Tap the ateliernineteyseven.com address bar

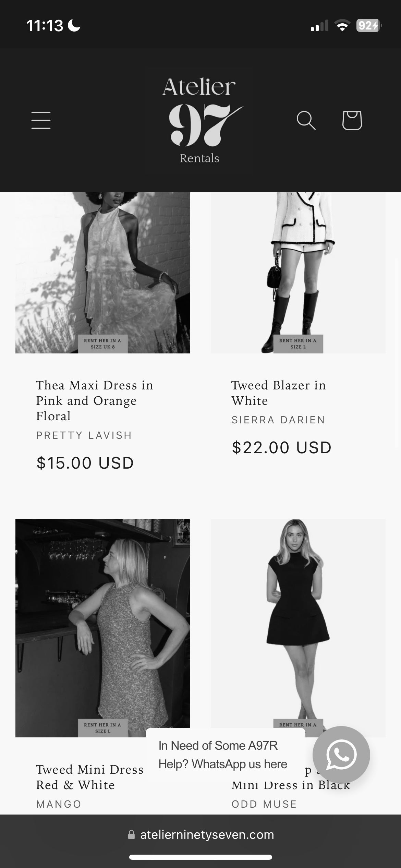[200, 835]
